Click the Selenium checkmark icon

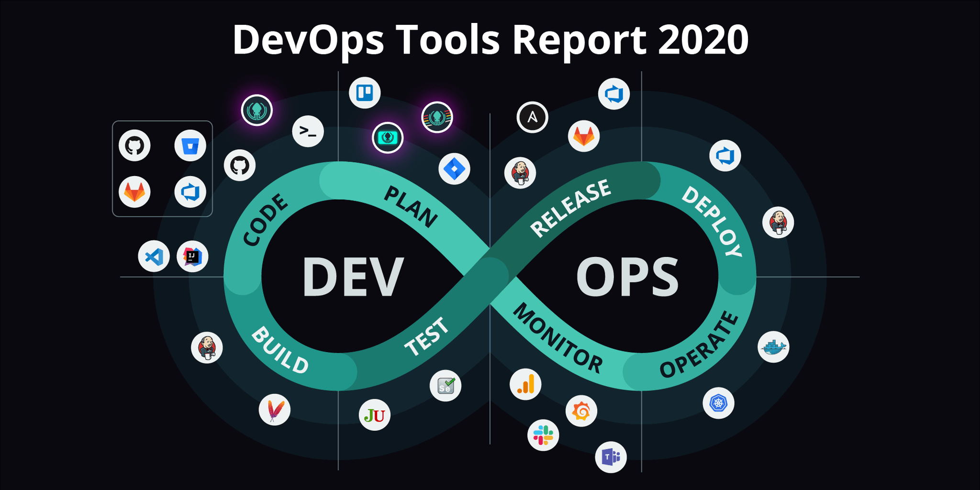click(x=445, y=386)
